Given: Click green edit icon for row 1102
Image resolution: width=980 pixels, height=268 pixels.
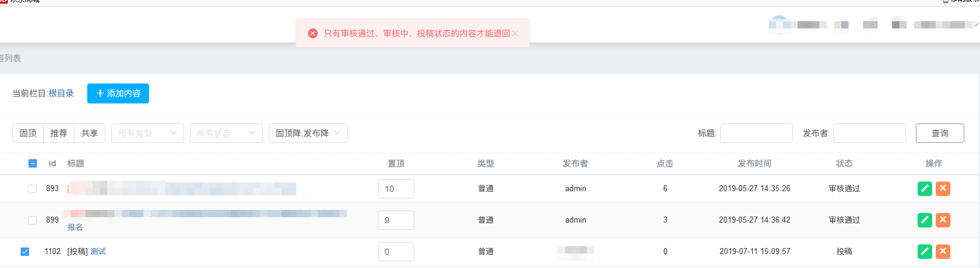Looking at the screenshot, I should tap(925, 252).
